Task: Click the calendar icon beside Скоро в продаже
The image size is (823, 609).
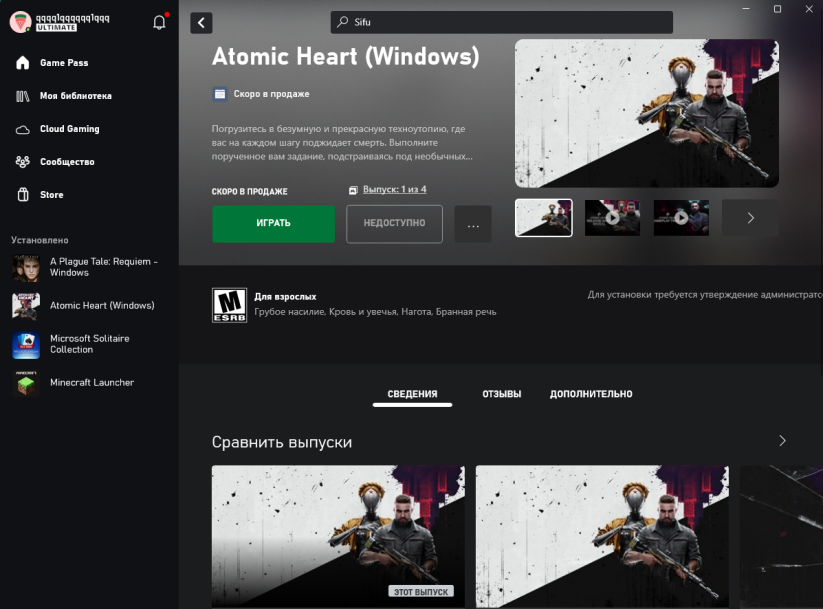Action: click(220, 94)
